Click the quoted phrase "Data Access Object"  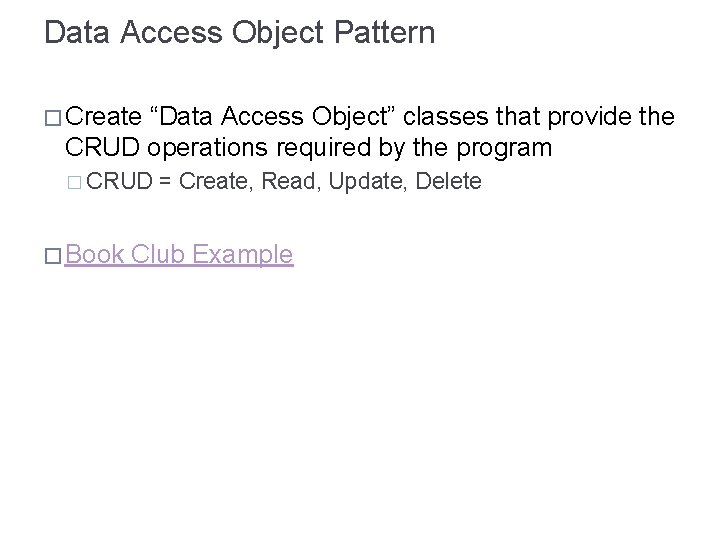[x=272, y=116]
